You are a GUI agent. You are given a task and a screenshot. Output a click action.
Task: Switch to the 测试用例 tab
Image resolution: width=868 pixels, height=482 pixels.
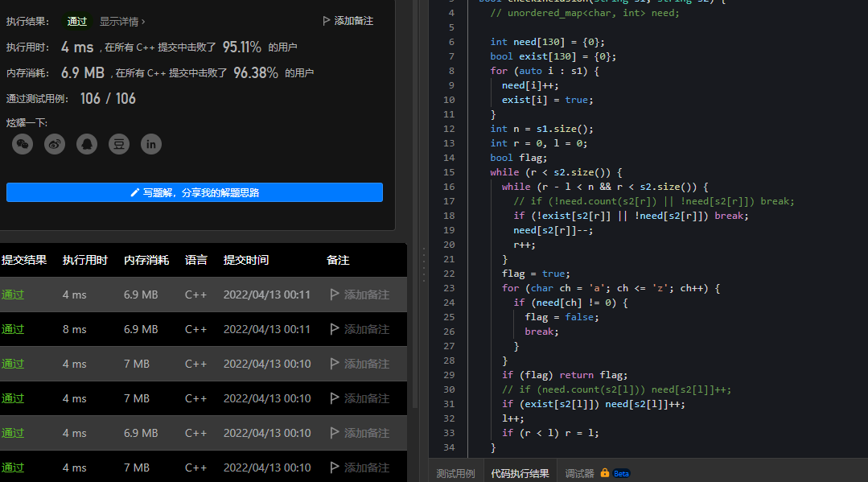(455, 474)
